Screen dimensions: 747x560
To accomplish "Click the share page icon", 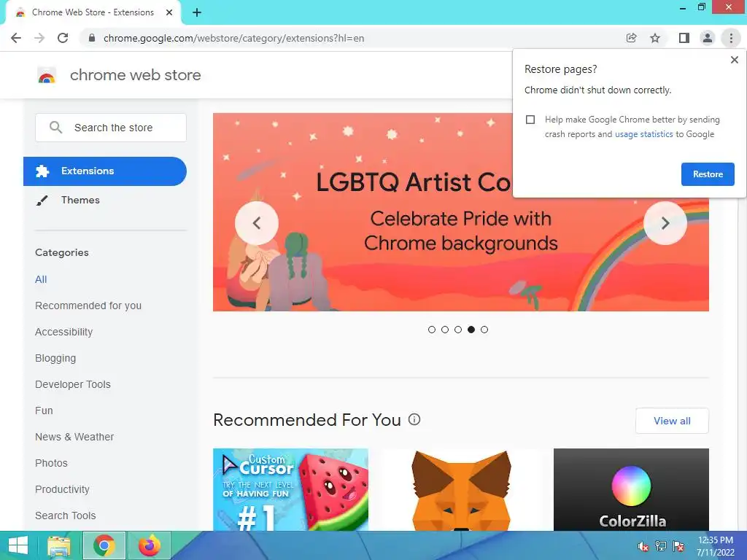I will 631,38.
